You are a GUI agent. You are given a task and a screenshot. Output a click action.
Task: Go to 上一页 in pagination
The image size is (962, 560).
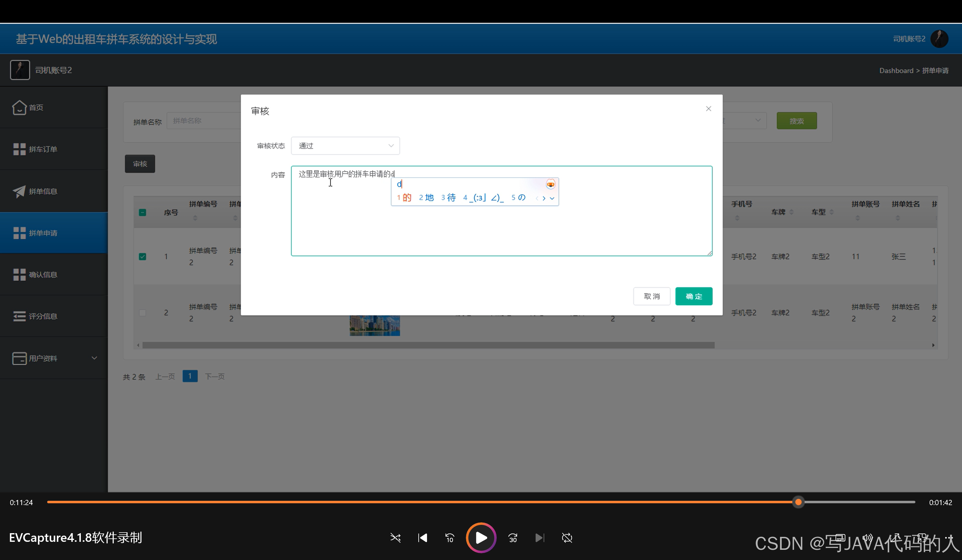(x=165, y=377)
